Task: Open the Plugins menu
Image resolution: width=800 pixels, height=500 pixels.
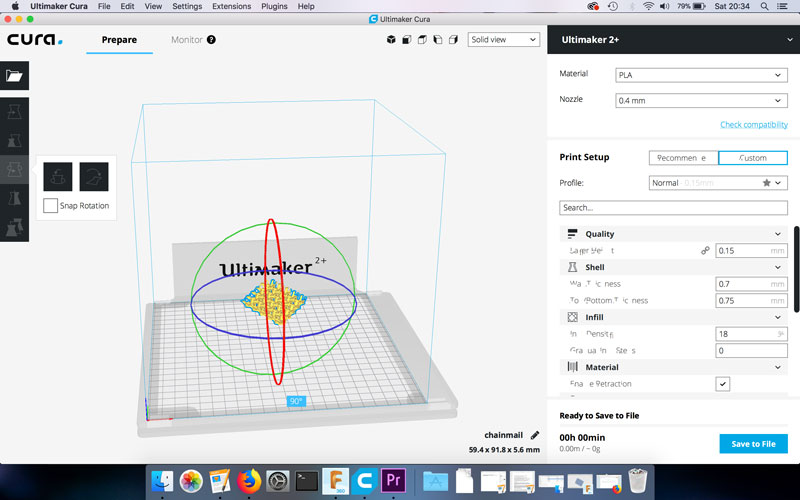Action: pyautogui.click(x=274, y=6)
